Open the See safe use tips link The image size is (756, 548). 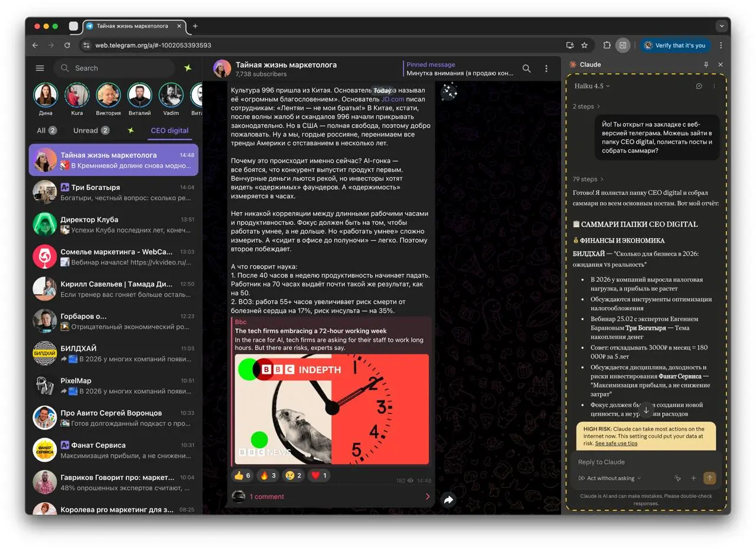click(616, 443)
